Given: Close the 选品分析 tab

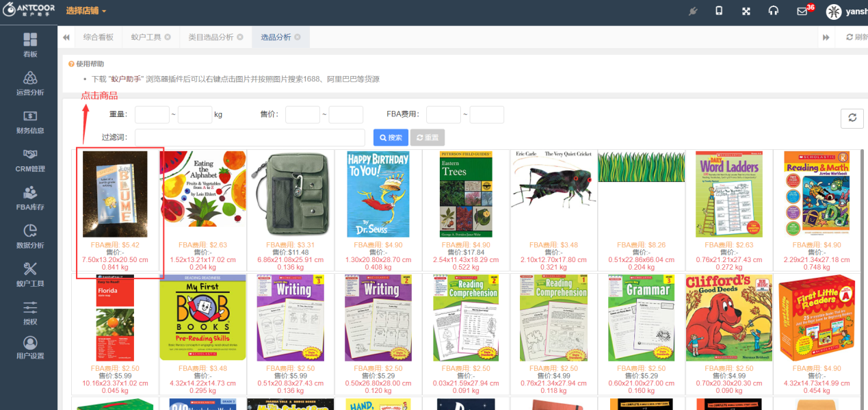Looking at the screenshot, I should tap(298, 37).
